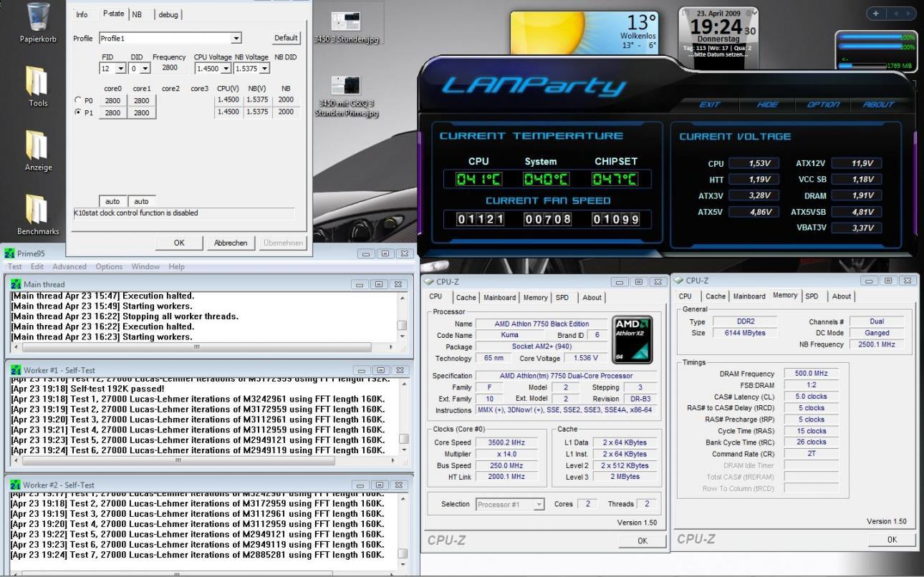924x577 pixels.
Task: Click the left CPU-Z window title icon
Action: click(x=429, y=281)
